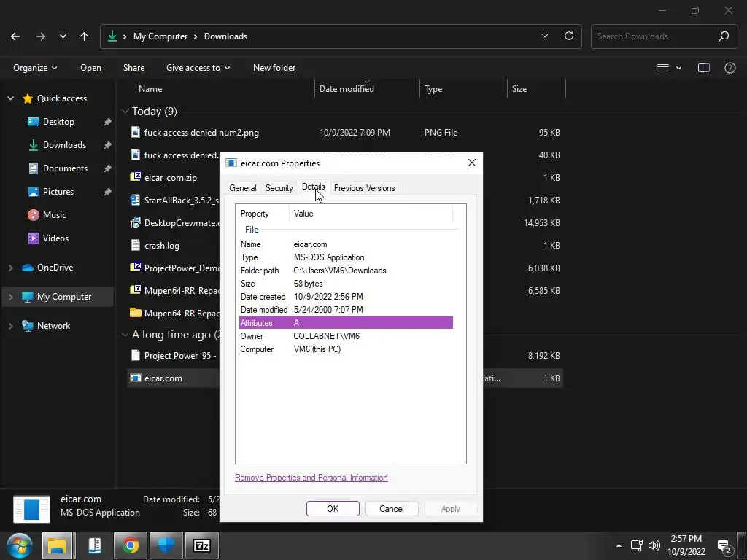This screenshot has width=747, height=560.
Task: Expand the address bar history dropdown
Action: click(545, 36)
